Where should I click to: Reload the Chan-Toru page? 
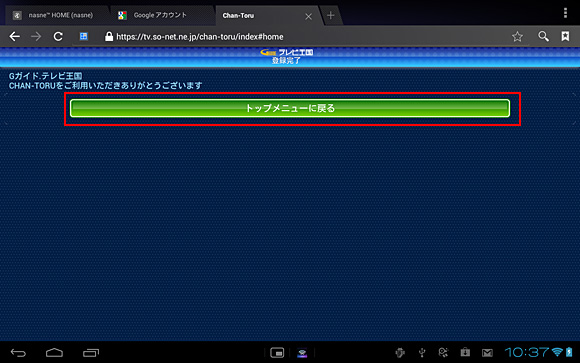(x=58, y=36)
